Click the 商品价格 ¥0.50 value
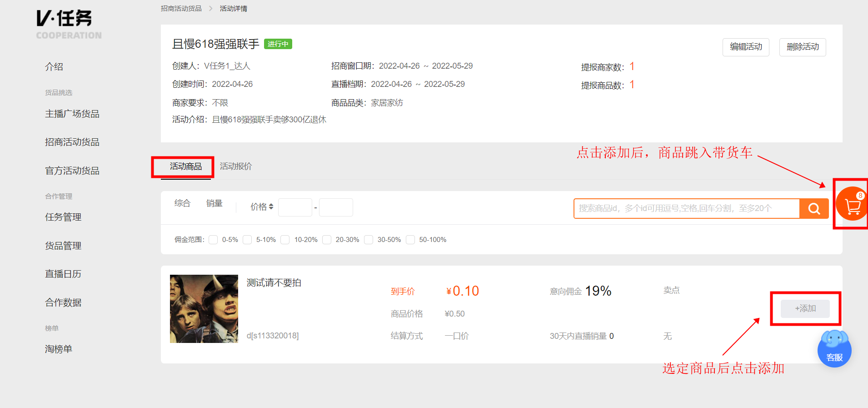868x408 pixels. 454,314
